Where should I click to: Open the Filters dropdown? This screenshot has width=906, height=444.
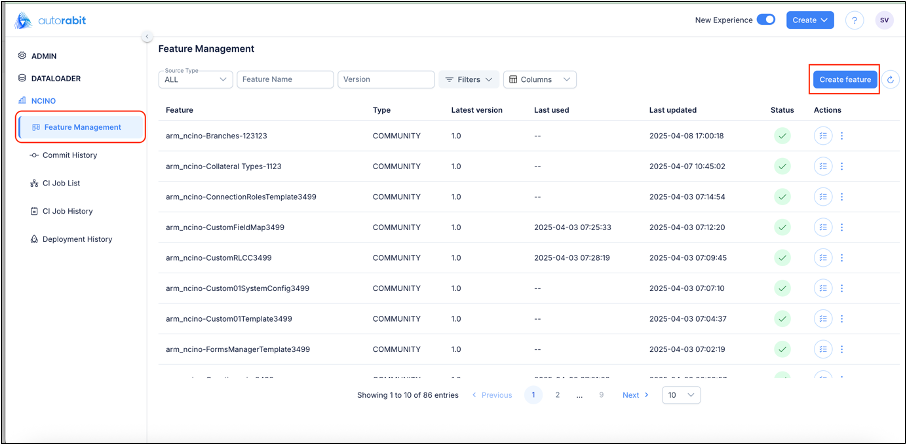[x=468, y=79]
